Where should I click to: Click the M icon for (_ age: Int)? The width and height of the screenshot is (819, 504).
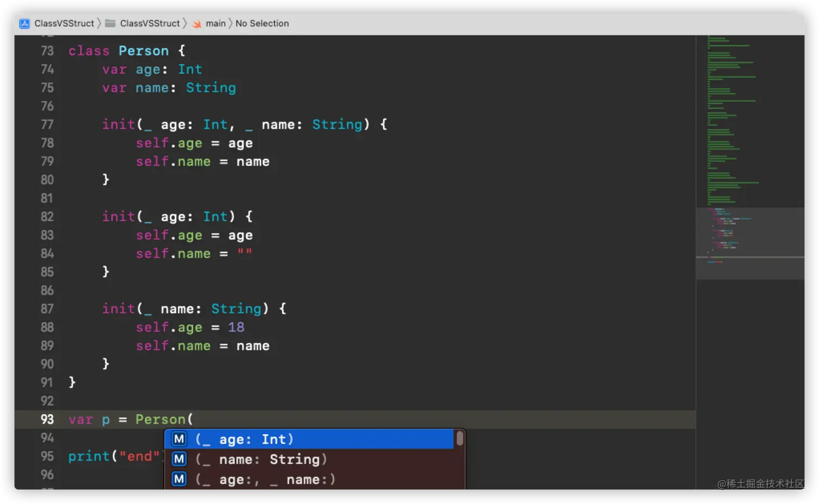[x=179, y=439]
